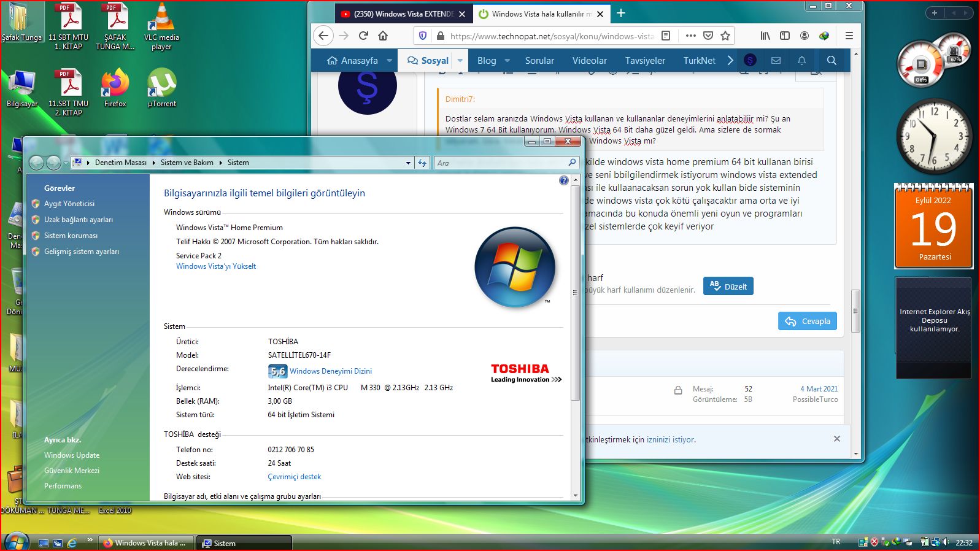Viewport: 980px width, 551px height.
Task: Open Windows Deneyimi Dizini link
Action: click(x=331, y=371)
